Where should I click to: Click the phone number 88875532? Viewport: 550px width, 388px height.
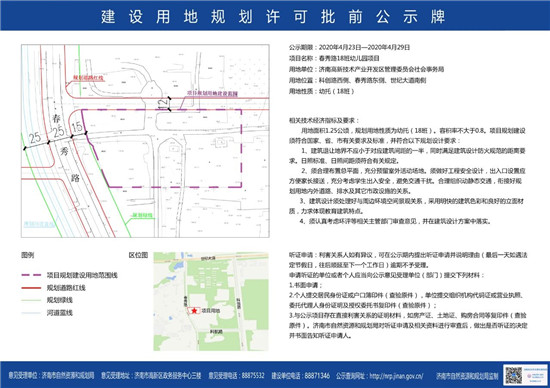(253, 376)
